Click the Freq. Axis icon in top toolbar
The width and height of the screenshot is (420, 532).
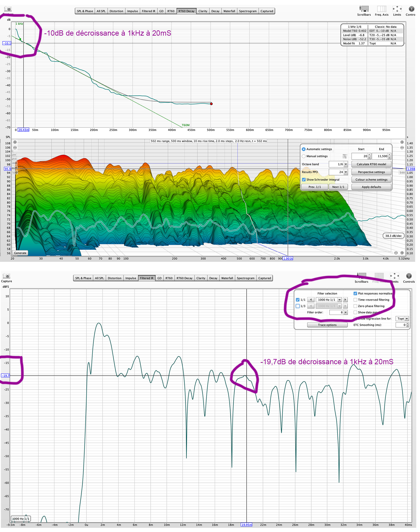click(381, 9)
